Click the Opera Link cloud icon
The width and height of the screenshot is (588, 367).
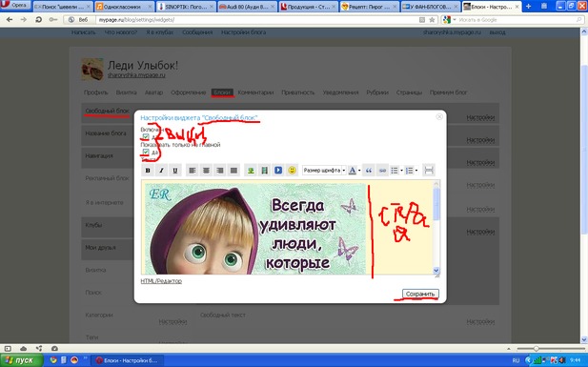tap(23, 348)
